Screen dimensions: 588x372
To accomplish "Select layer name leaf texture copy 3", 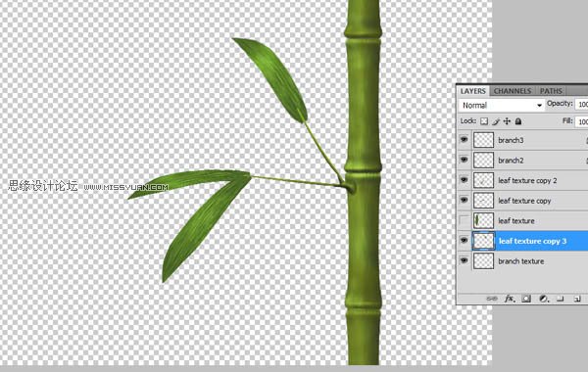I will point(532,241).
